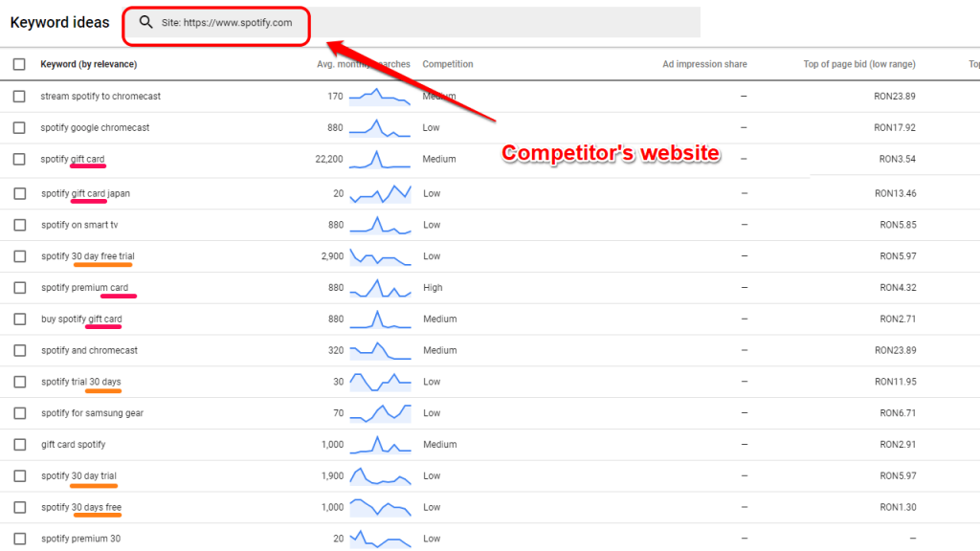Click the RON11.95 bid value
The width and height of the screenshot is (980, 551).
pos(896,382)
